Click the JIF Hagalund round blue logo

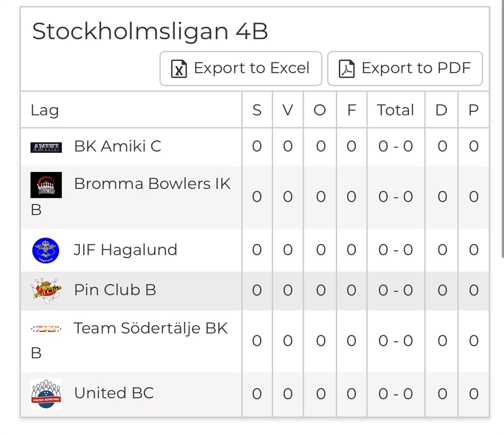[46, 251]
